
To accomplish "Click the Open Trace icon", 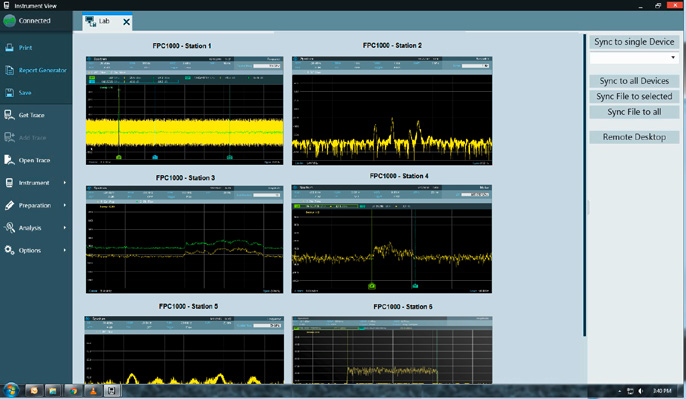I will 9,160.
